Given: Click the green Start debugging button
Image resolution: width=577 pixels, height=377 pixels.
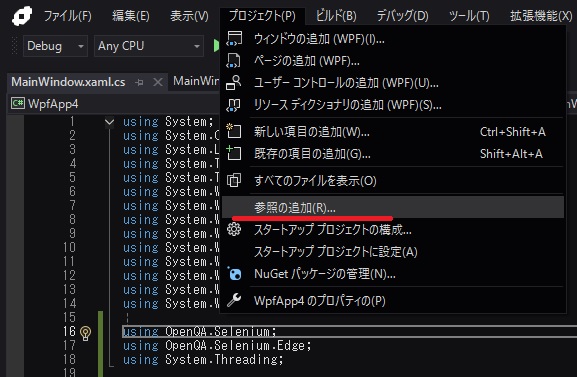Looking at the screenshot, I should tap(216, 46).
